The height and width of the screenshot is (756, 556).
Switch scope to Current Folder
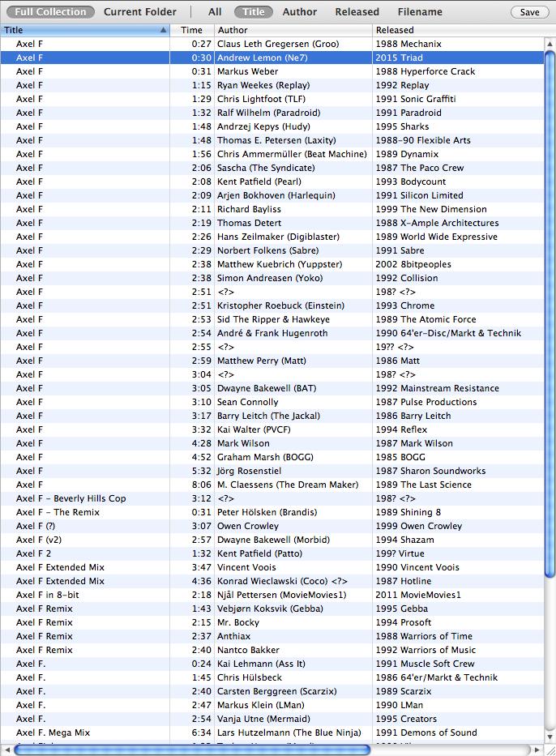(139, 12)
